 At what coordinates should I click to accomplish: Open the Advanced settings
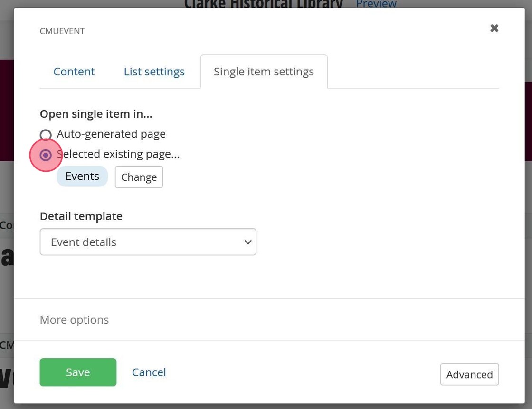[x=469, y=375]
